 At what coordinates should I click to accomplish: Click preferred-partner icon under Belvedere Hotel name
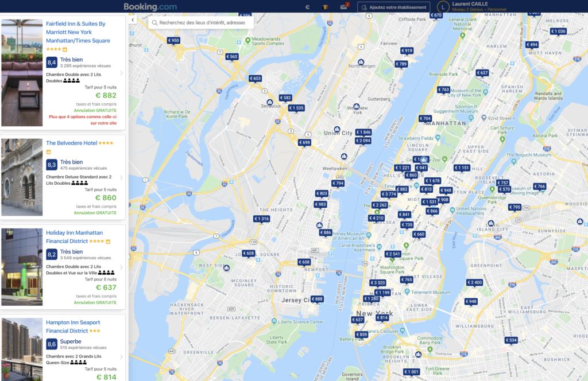pyautogui.click(x=48, y=152)
